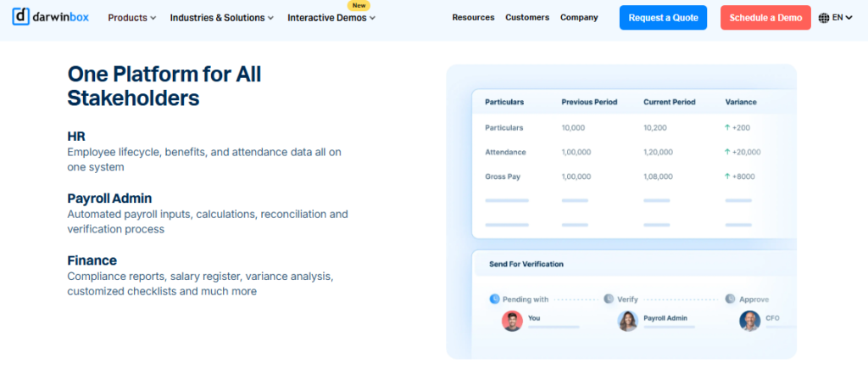This screenshot has width=868, height=375.
Task: Select the Payroll Admin heading
Action: click(x=109, y=199)
